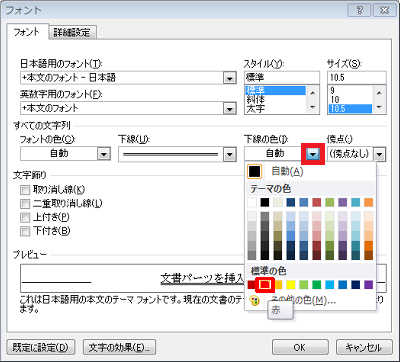Screen dimensions: 400x362
Task: Click the help question mark button
Action: coord(359,10)
